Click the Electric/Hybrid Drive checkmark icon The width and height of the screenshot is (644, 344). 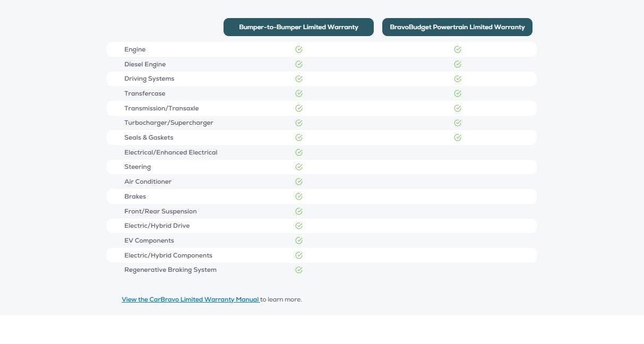pos(299,226)
